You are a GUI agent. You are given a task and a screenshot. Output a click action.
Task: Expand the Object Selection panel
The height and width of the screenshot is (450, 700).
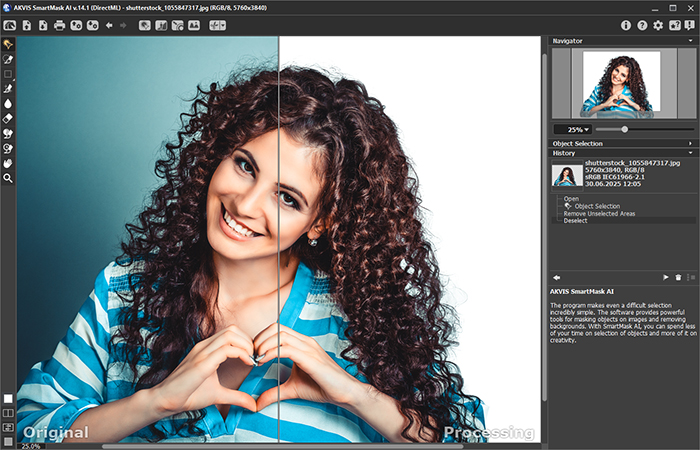[689, 144]
